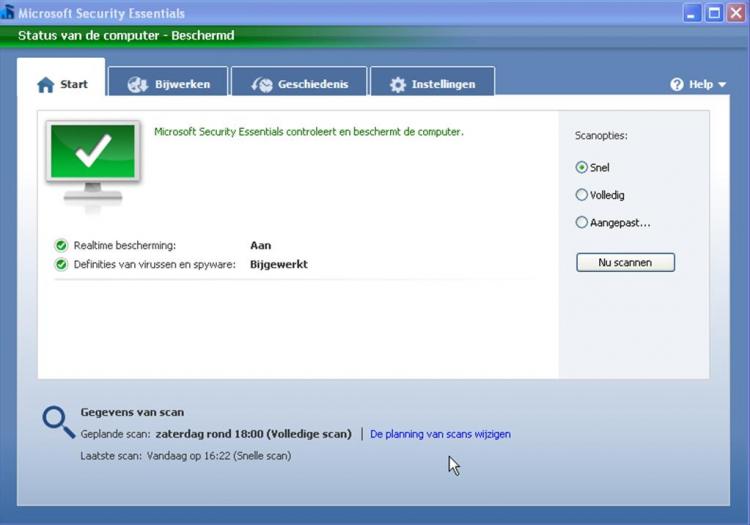Switch to the Start tab

click(x=61, y=77)
